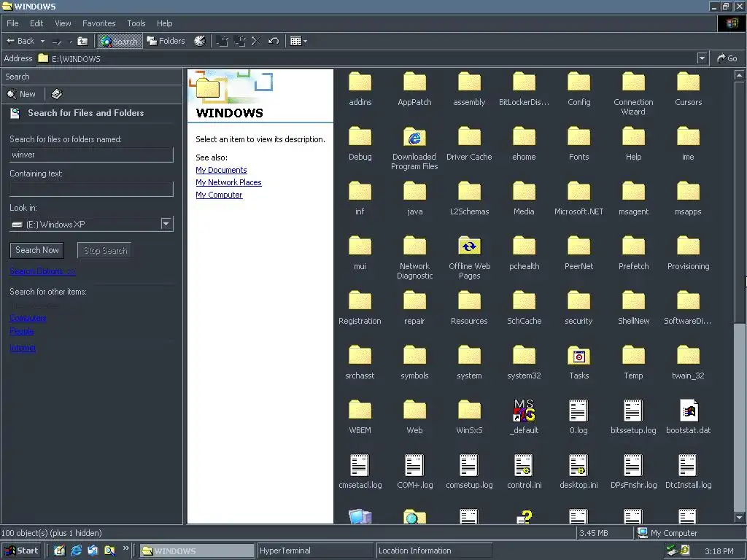Open the Tools menu
Screen dimensions: 747x560
(136, 23)
